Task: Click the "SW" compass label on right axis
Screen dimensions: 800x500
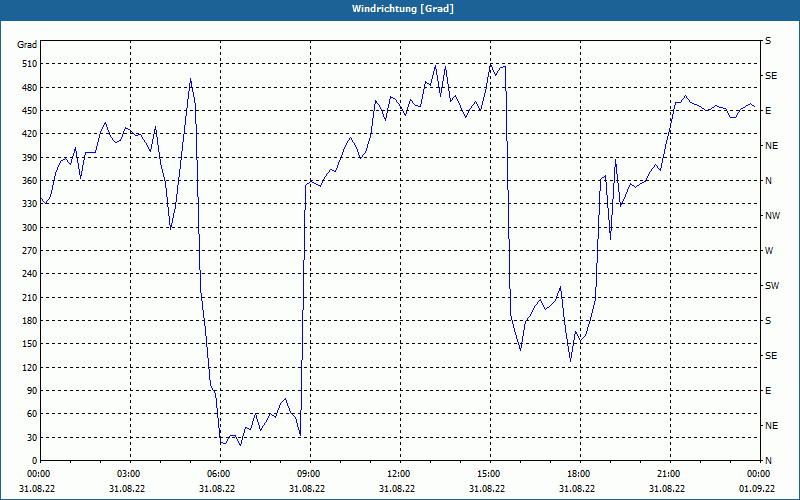Action: tap(772, 286)
